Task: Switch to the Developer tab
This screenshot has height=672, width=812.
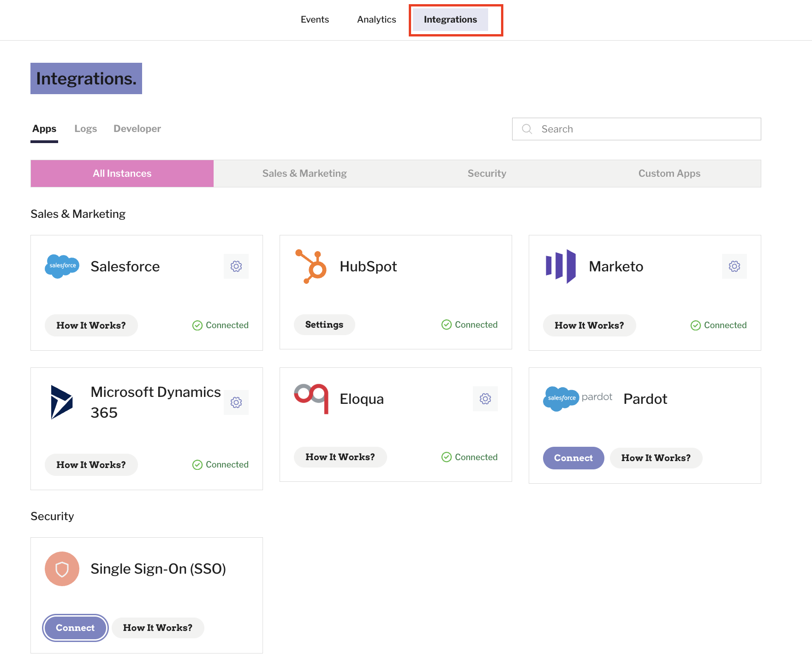Action: coord(137,129)
